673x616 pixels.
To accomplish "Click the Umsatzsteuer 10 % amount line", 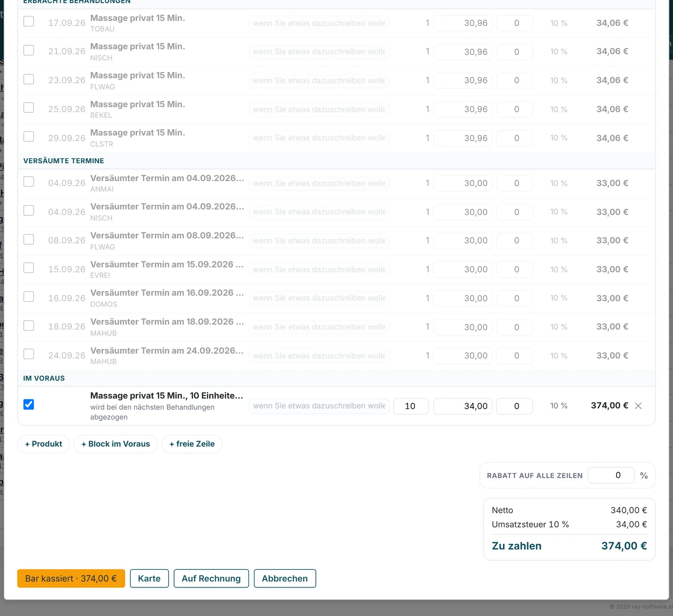I will pos(569,525).
